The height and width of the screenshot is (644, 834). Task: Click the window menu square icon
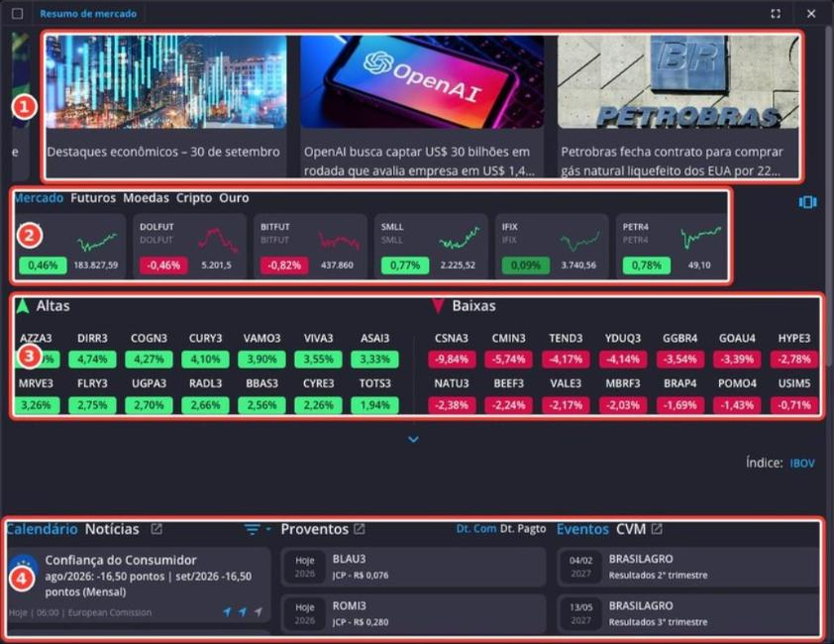tap(17, 13)
